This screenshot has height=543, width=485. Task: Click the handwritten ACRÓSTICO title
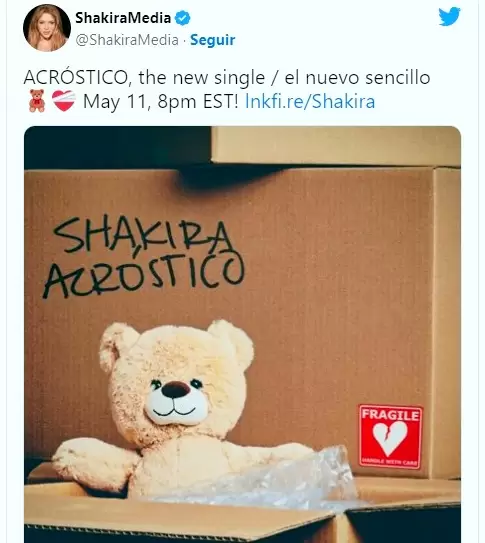tap(144, 274)
